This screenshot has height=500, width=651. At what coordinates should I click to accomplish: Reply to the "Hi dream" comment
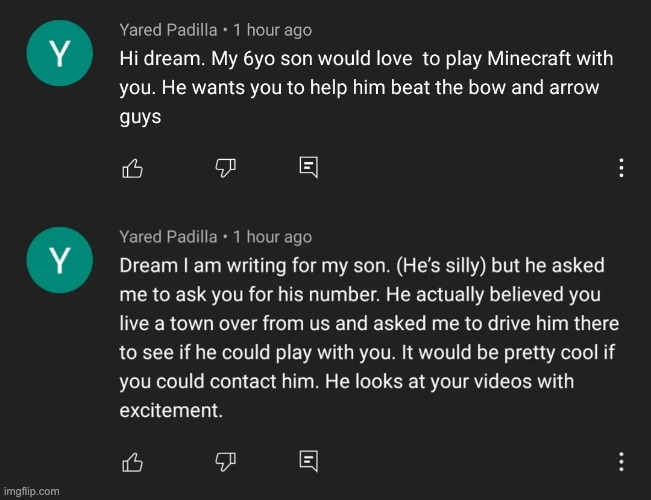309,167
